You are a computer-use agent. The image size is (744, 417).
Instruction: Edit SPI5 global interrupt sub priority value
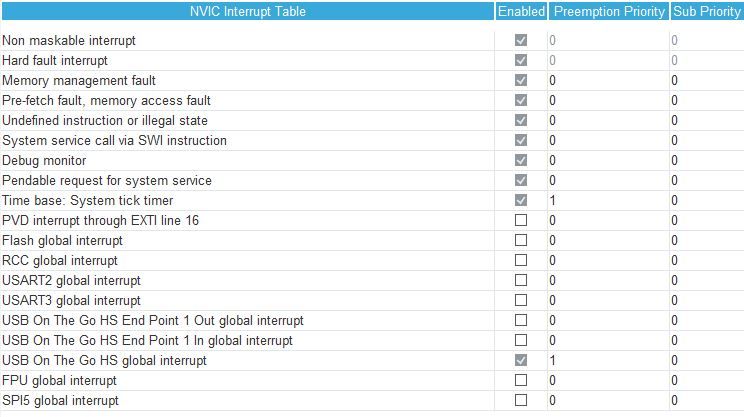tap(707, 400)
